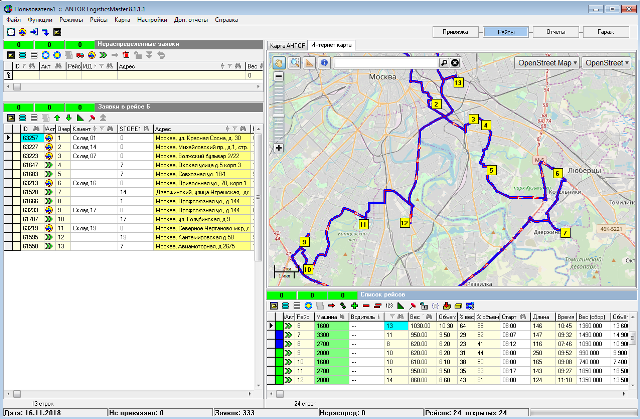
Task: Click the sort arrows in trip orders Клиент column
Action: 96,129
